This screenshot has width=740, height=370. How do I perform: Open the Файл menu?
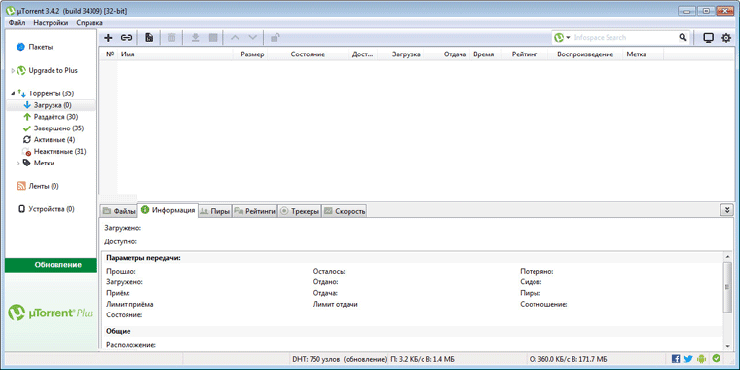coord(17,23)
